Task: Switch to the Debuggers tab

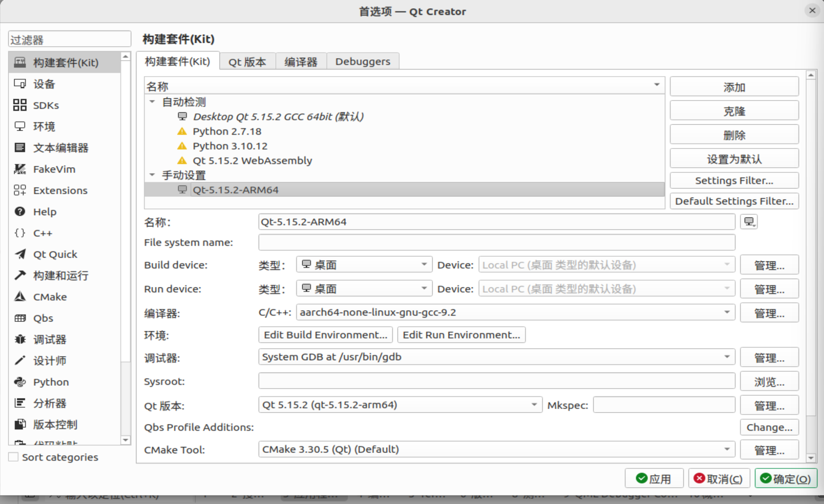Action: (x=362, y=62)
